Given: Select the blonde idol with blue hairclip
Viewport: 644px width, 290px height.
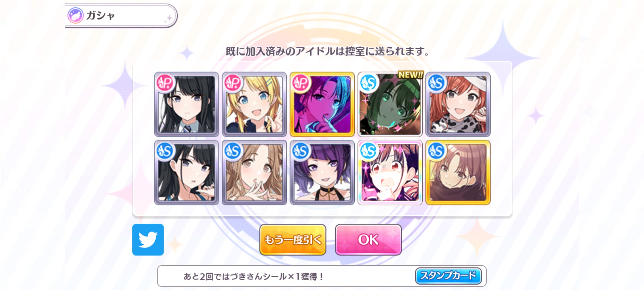Looking at the screenshot, I should pyautogui.click(x=254, y=104).
